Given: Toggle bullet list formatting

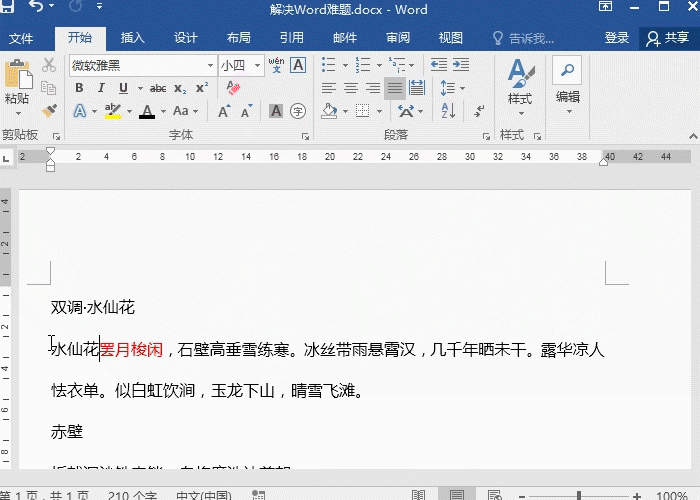Looking at the screenshot, I should (329, 65).
